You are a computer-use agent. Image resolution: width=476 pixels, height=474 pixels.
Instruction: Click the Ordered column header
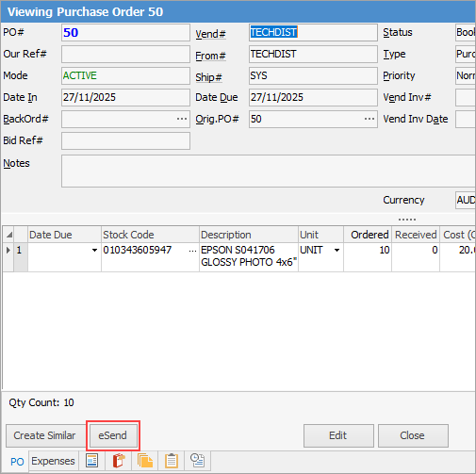coord(368,235)
